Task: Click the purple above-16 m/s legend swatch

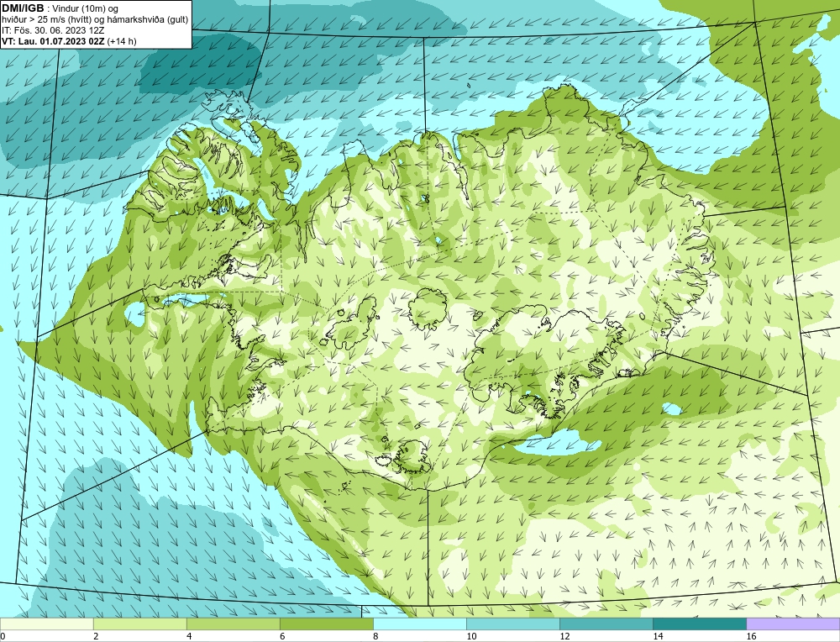Action: 793,624
